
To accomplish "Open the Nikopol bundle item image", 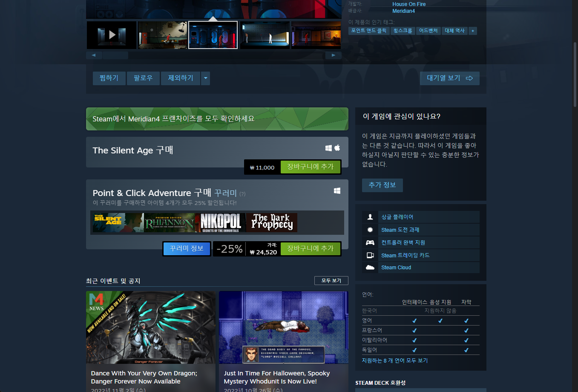I will [x=220, y=222].
